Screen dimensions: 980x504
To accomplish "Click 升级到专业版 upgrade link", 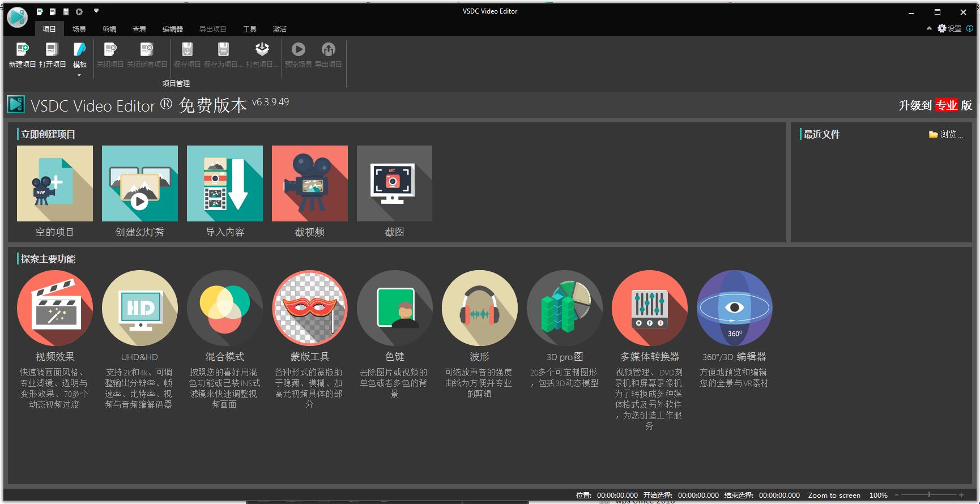I will tap(935, 105).
